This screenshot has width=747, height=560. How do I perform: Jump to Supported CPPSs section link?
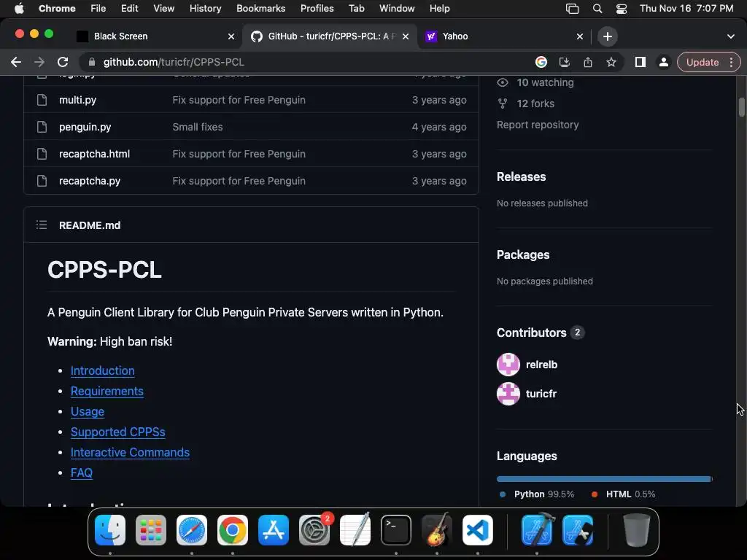point(117,432)
